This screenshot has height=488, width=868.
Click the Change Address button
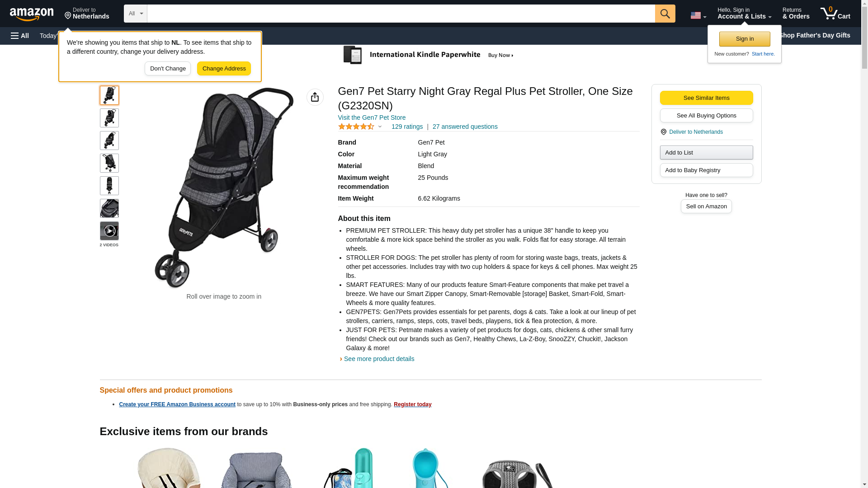tap(224, 69)
